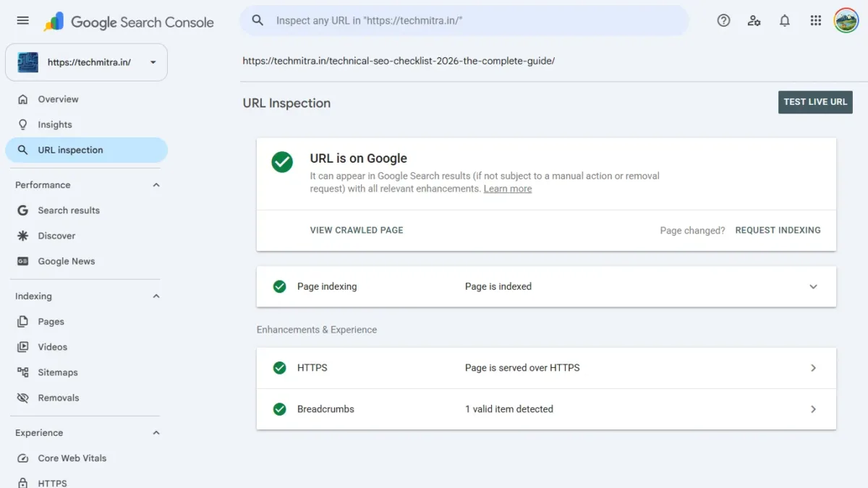Open the Help question mark icon

click(723, 21)
